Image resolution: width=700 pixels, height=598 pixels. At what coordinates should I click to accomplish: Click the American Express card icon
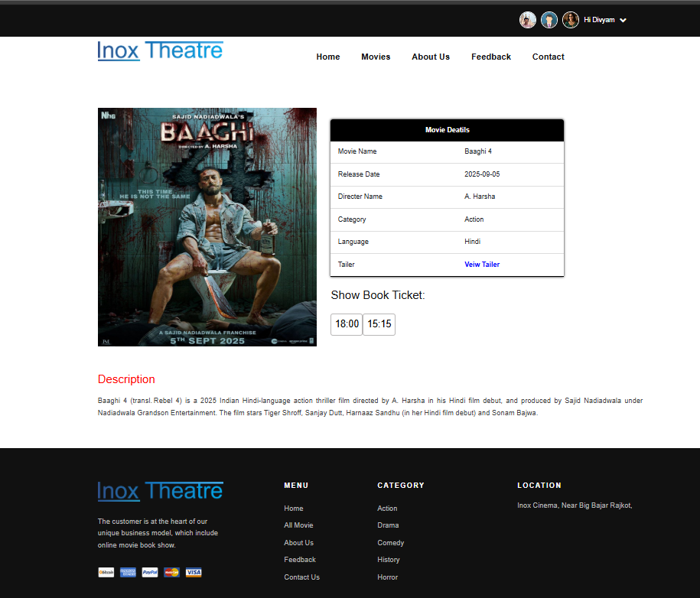pyautogui.click(x=128, y=572)
